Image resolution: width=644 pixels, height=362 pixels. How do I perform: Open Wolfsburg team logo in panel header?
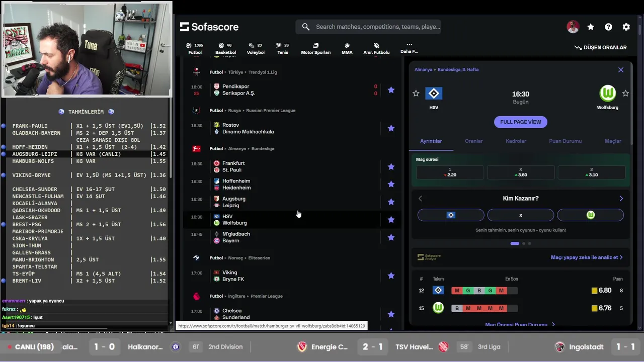(x=608, y=94)
